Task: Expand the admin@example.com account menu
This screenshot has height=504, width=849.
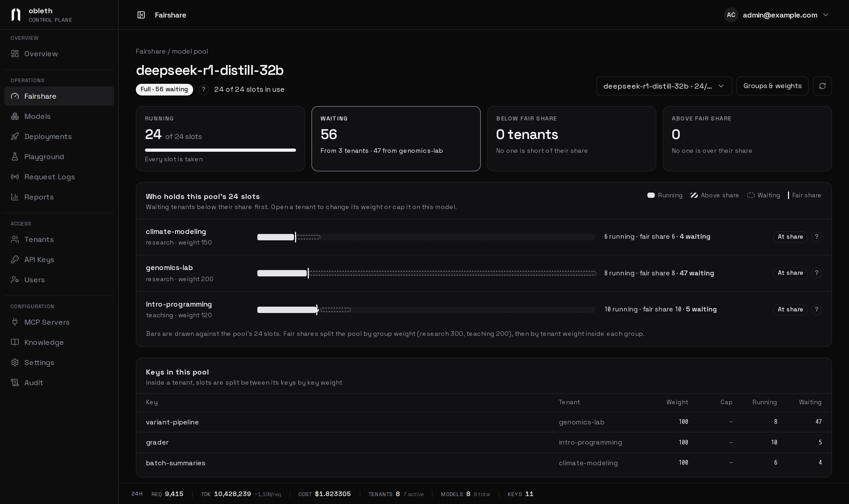Action: (x=777, y=15)
